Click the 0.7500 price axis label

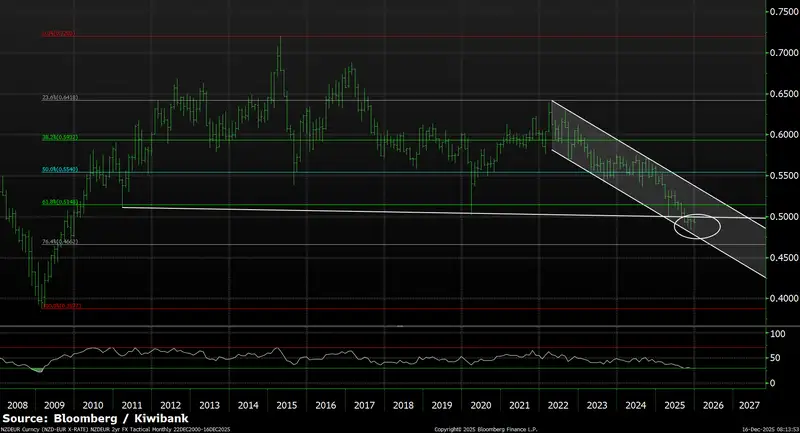coord(781,11)
